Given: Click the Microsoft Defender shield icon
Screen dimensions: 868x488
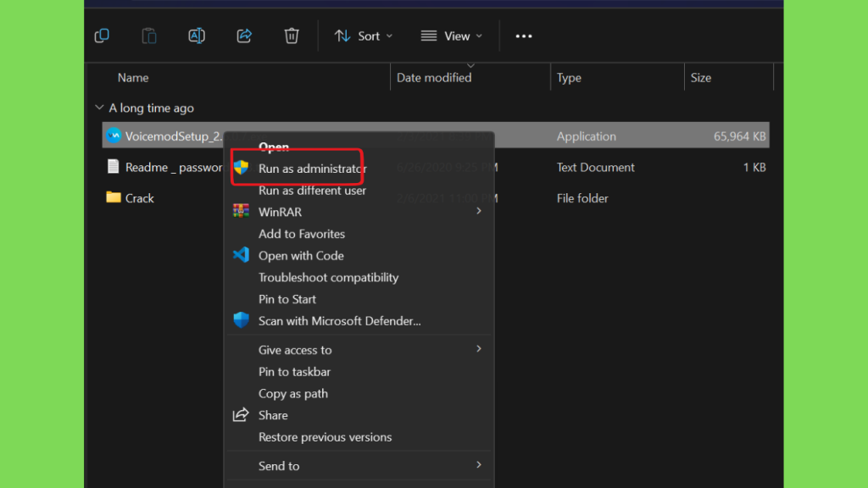Looking at the screenshot, I should point(241,319).
